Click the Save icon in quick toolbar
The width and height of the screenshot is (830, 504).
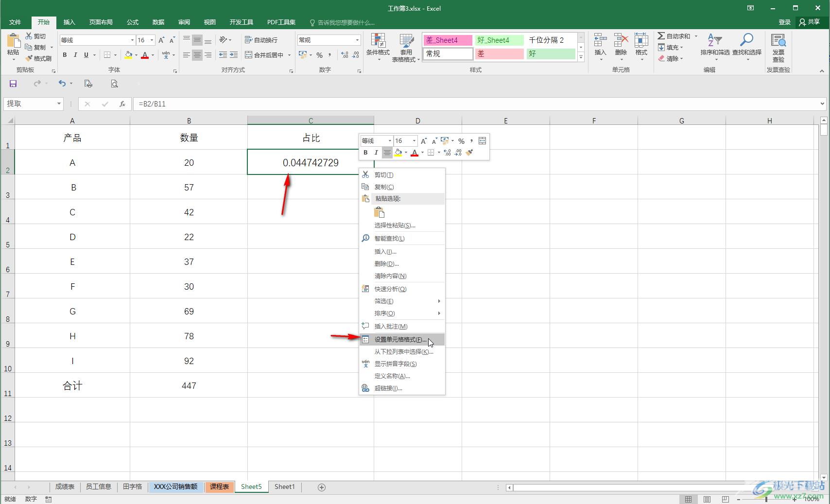13,84
